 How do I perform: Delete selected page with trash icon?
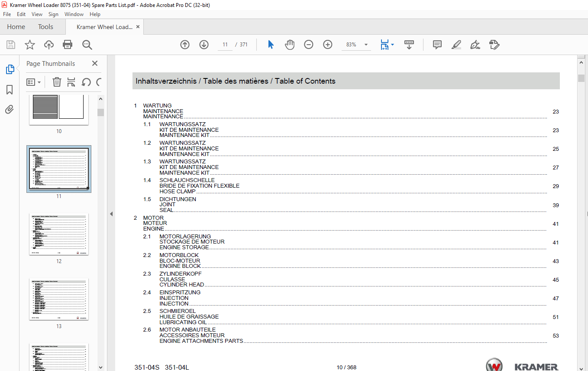(x=57, y=82)
